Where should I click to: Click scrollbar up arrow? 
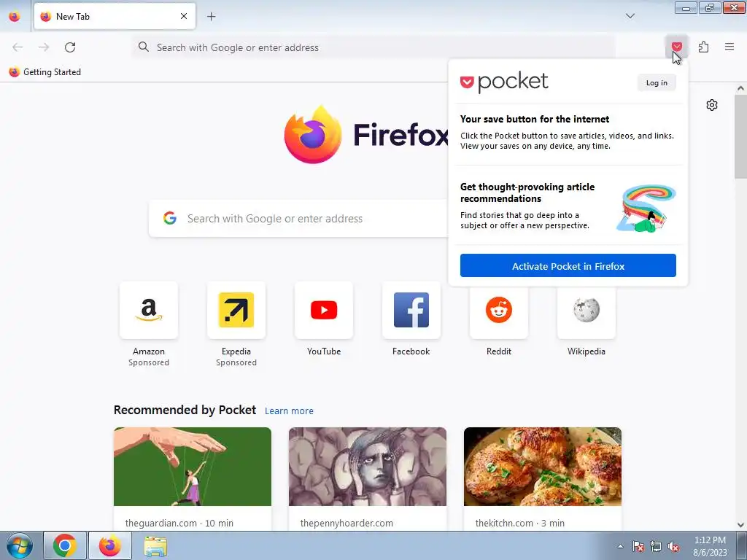click(x=740, y=88)
